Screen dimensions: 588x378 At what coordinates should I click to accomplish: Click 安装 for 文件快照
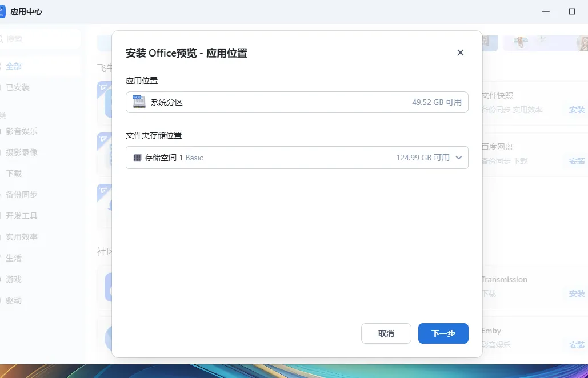point(577,110)
